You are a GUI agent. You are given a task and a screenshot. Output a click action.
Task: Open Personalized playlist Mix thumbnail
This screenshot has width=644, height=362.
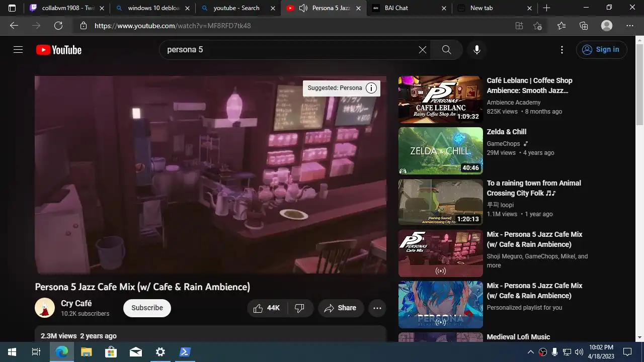pos(441,305)
